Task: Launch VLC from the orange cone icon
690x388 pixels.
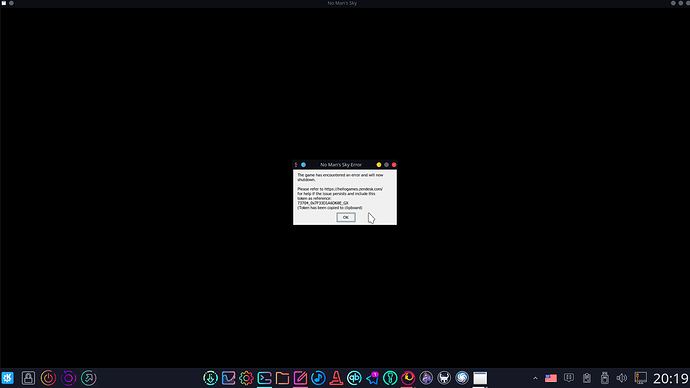Action: pyautogui.click(x=336, y=378)
